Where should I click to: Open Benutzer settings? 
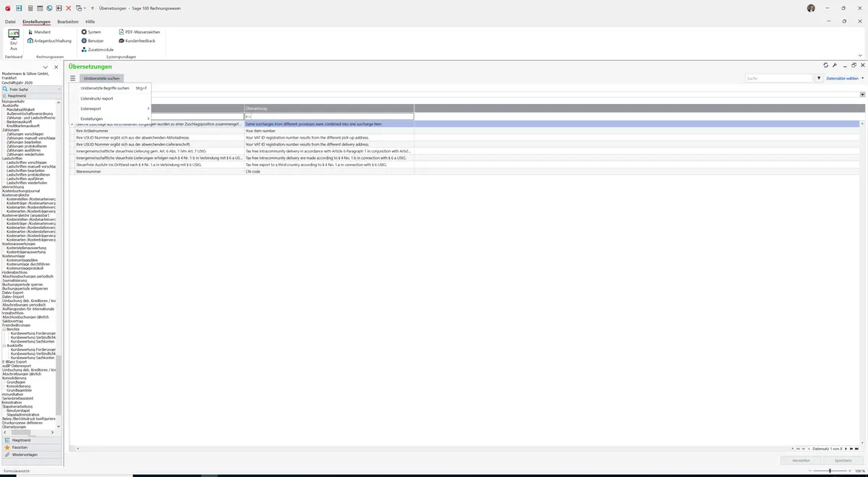pos(93,41)
